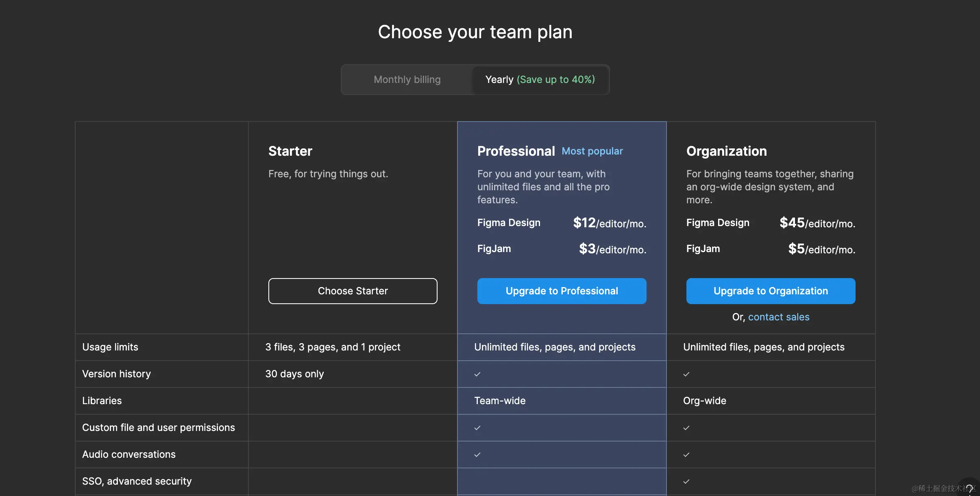Click the 30 days only cell
Image resolution: width=980 pixels, height=496 pixels.
(294, 374)
